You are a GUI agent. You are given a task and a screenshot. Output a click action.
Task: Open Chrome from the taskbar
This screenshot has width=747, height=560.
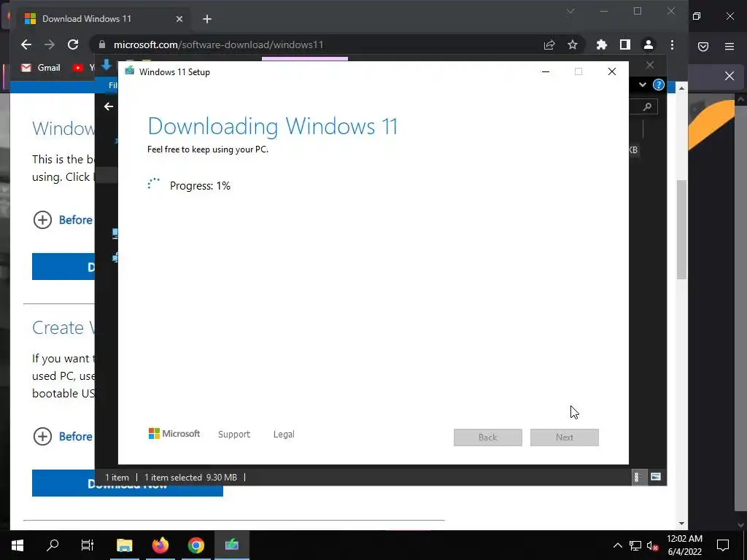(x=196, y=545)
